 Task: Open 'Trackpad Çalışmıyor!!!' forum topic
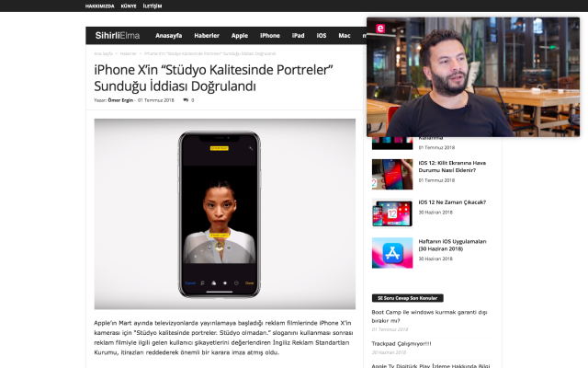(x=401, y=343)
